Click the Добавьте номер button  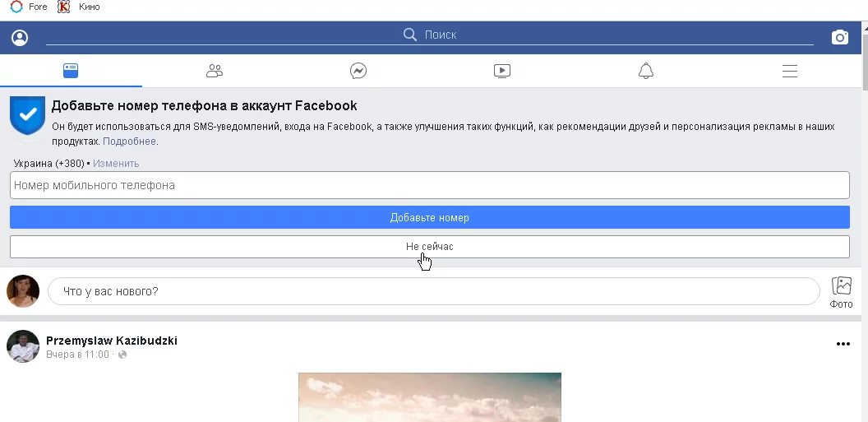tap(430, 217)
